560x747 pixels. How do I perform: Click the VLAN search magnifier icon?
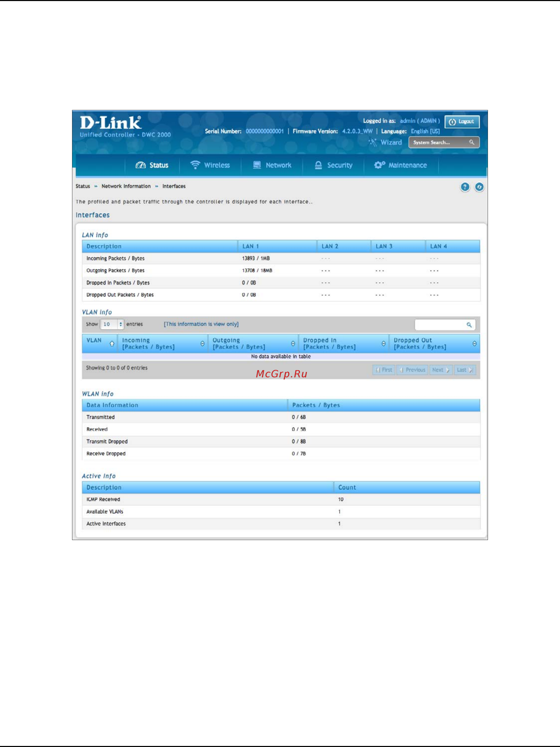click(469, 324)
